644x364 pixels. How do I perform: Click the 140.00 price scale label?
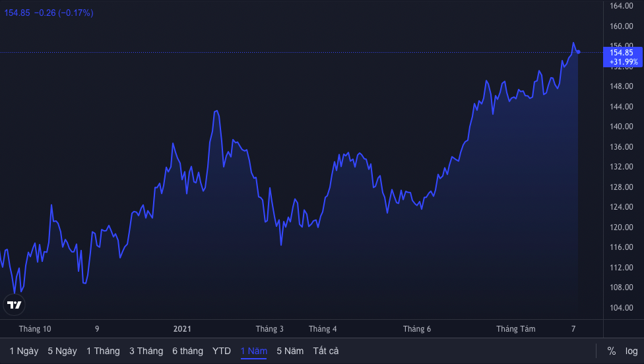(x=622, y=127)
